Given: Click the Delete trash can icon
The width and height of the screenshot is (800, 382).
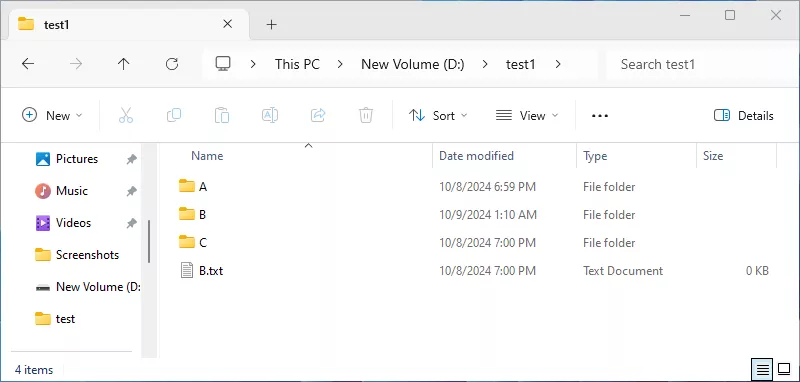Looking at the screenshot, I should (x=366, y=115).
